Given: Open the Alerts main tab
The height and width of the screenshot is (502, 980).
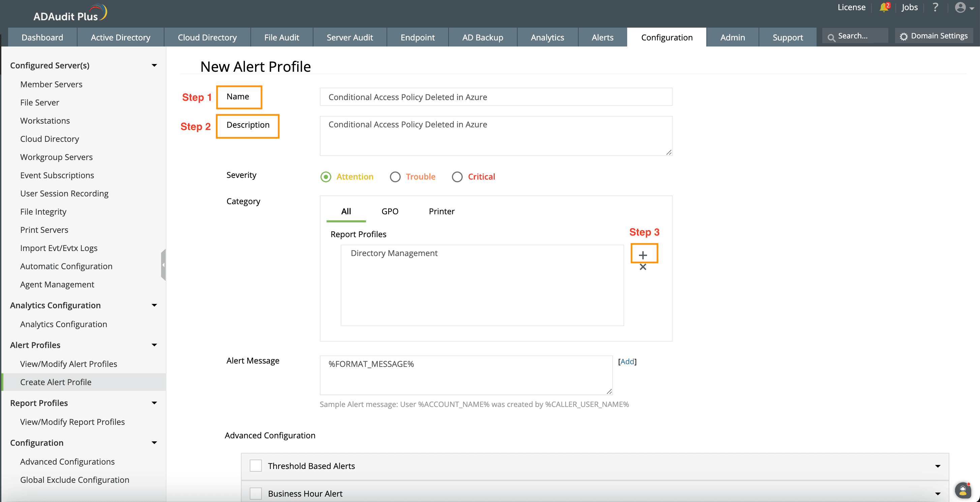Looking at the screenshot, I should [x=602, y=37].
